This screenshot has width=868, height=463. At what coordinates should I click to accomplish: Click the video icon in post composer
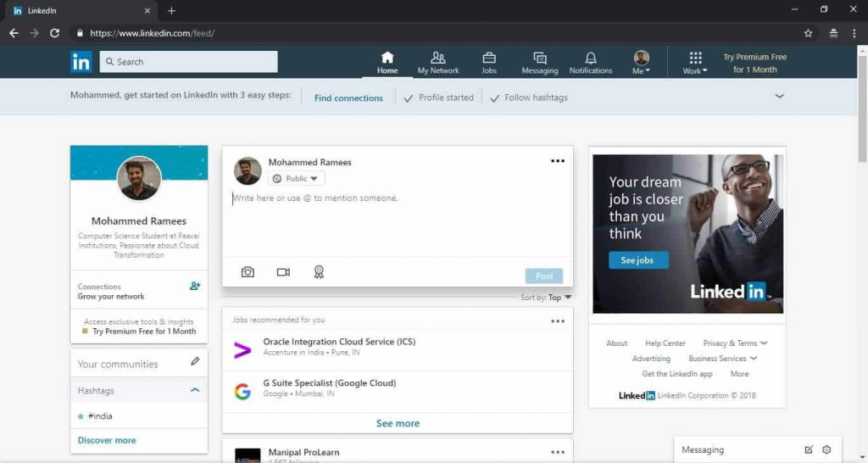click(x=283, y=272)
